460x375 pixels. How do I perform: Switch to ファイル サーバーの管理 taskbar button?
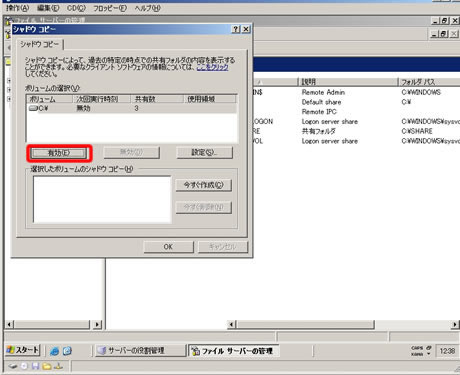coord(233,351)
